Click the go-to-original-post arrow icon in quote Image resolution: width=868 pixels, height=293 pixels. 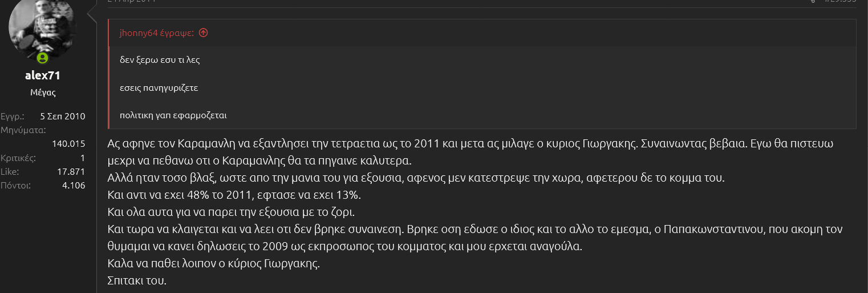[204, 33]
